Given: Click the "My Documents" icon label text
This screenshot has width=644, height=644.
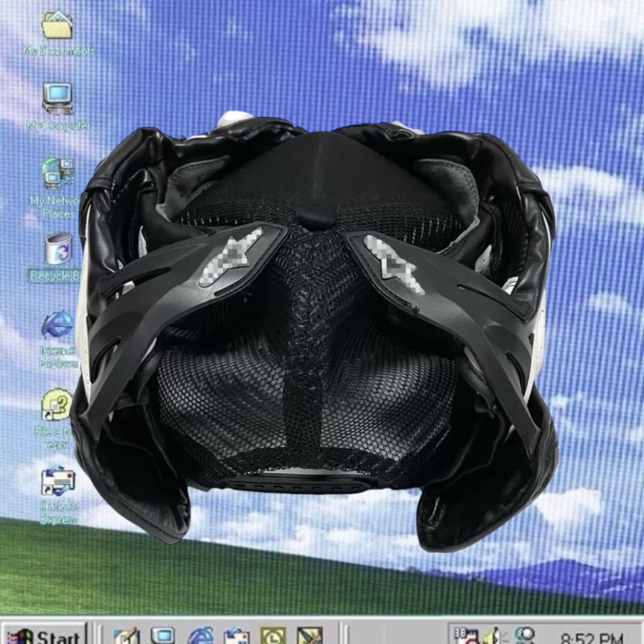Looking at the screenshot, I should (x=58, y=51).
